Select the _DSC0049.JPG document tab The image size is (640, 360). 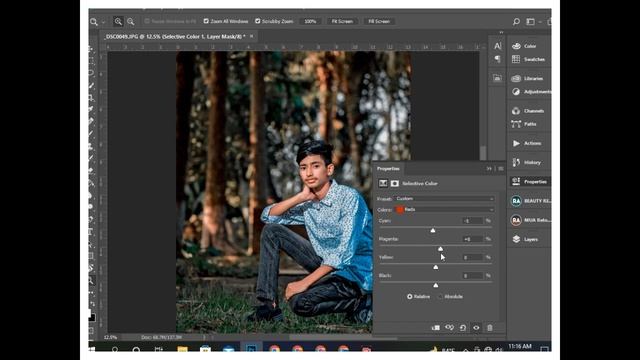(175, 37)
